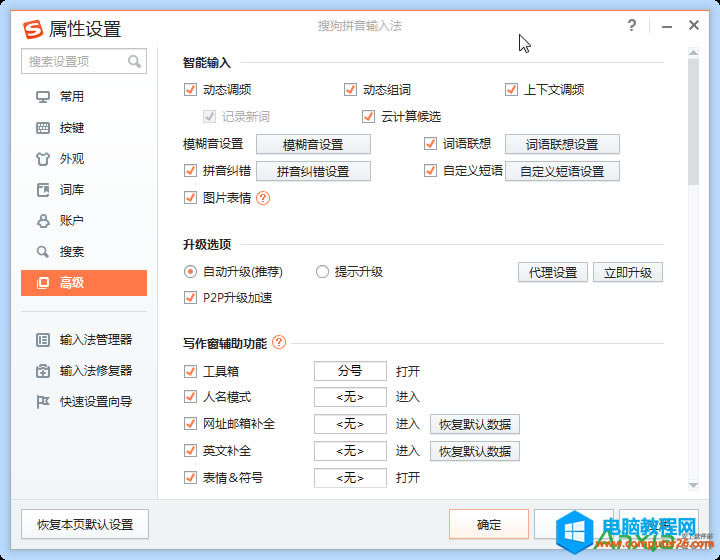The image size is (720, 560).
Task: Click the help question mark in title bar
Action: coord(632,26)
